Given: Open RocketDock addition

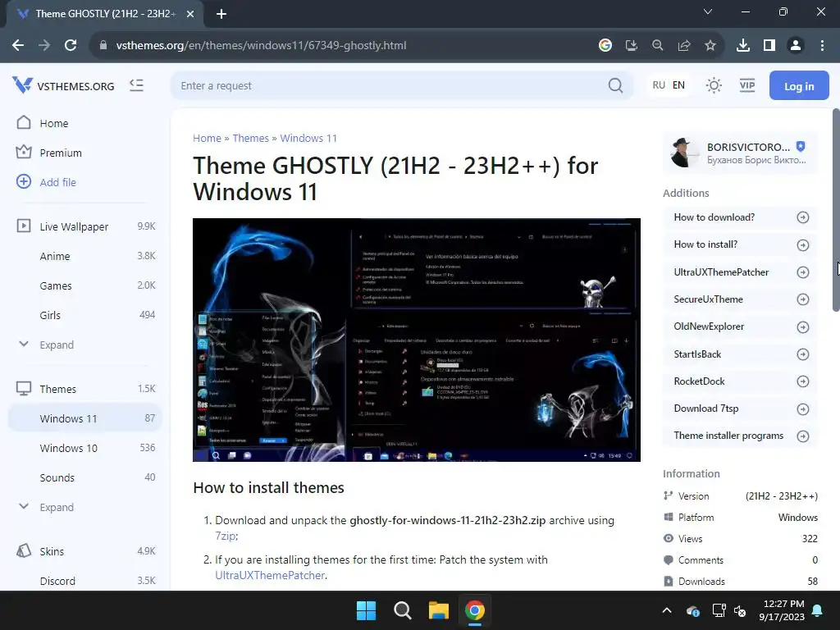Looking at the screenshot, I should pos(740,381).
